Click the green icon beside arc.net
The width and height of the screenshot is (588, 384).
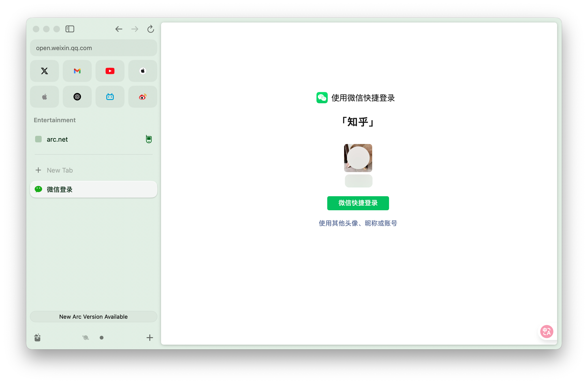tap(148, 139)
